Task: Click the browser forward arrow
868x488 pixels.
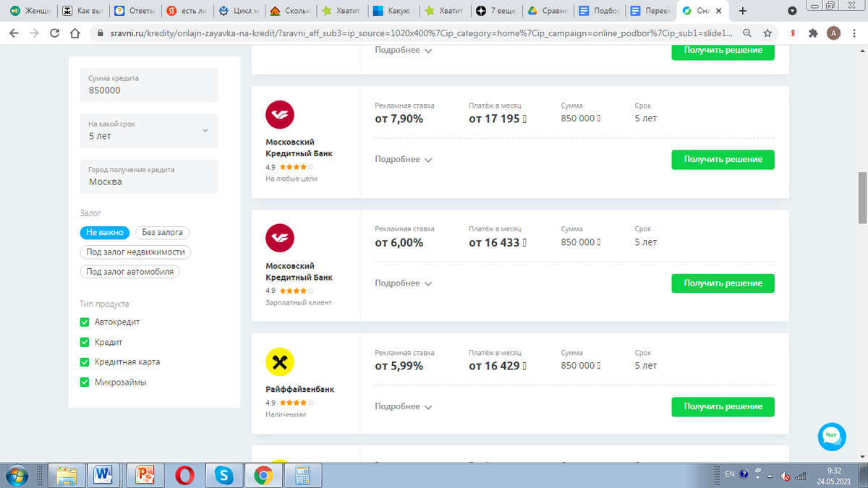Action: tap(35, 33)
